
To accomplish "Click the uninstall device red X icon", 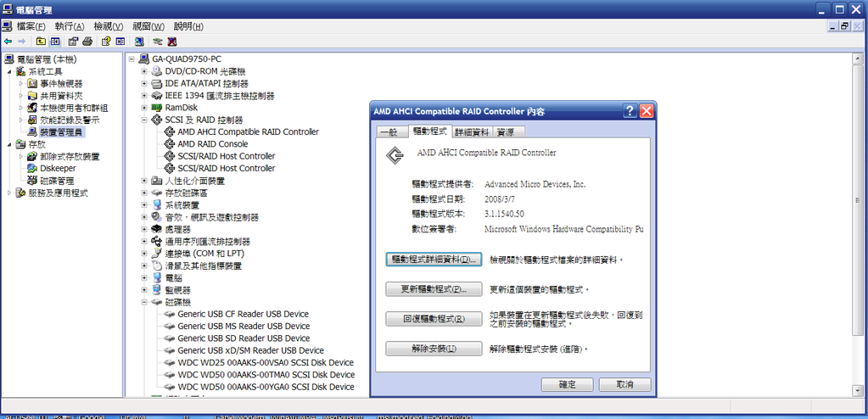I will click(x=171, y=42).
